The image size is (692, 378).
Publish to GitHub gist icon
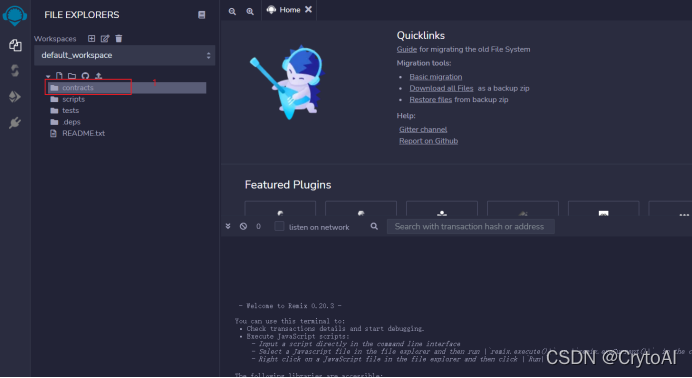pyautogui.click(x=85, y=76)
